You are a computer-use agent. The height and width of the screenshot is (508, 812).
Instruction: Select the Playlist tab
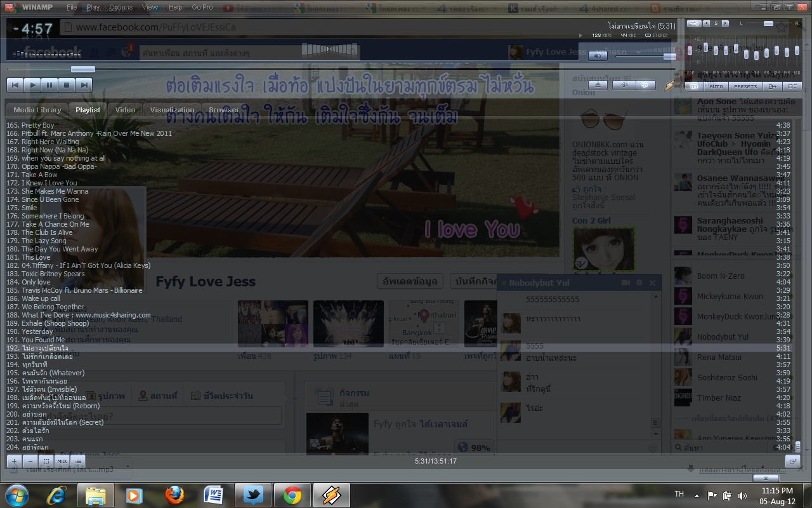pos(88,110)
